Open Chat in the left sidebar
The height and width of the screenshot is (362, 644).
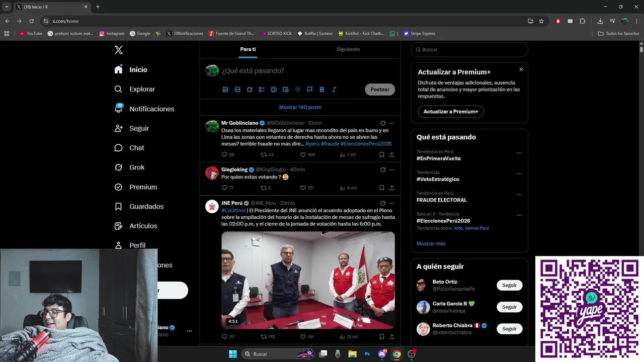[x=129, y=148]
